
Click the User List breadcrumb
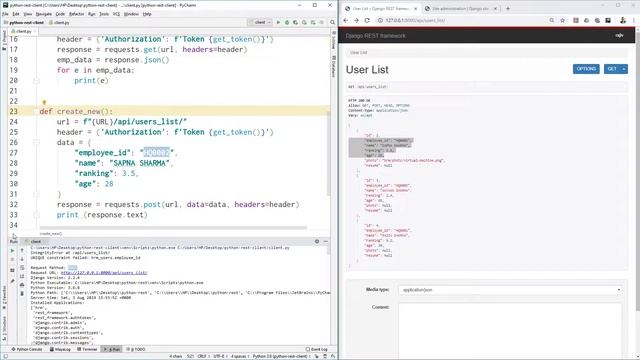tap(358, 53)
